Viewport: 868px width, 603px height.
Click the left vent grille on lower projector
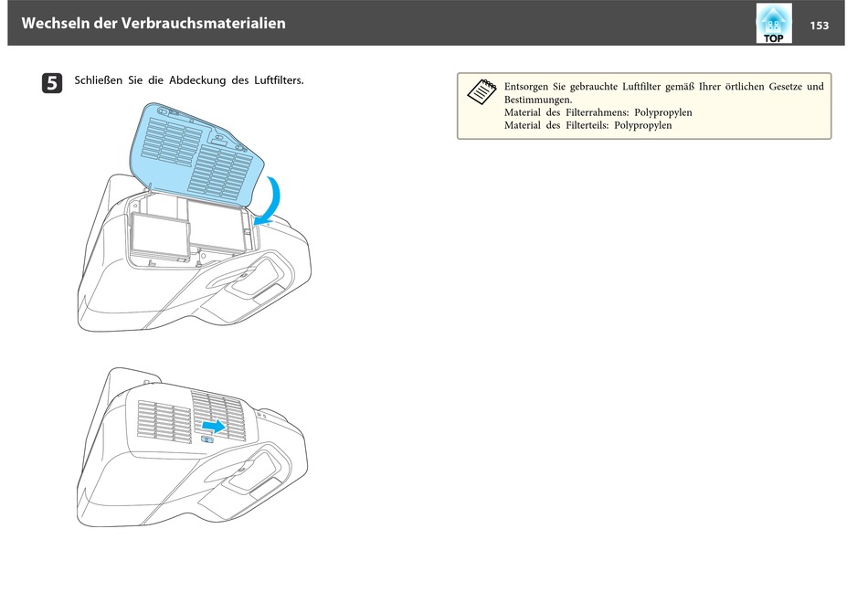click(x=162, y=421)
